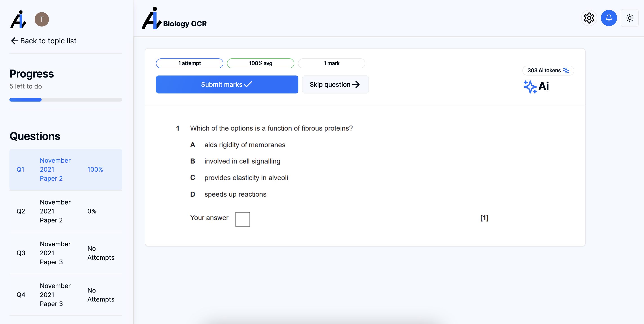This screenshot has width=644, height=324.
Task: Open Q2 with 0% score
Action: [66, 211]
